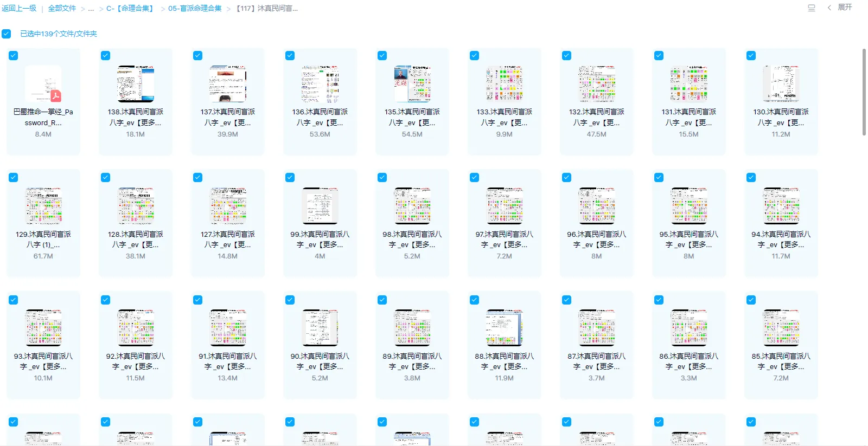This screenshot has width=868, height=446.
Task: Uncheck the checkbox for file 130
Action: pyautogui.click(x=751, y=55)
